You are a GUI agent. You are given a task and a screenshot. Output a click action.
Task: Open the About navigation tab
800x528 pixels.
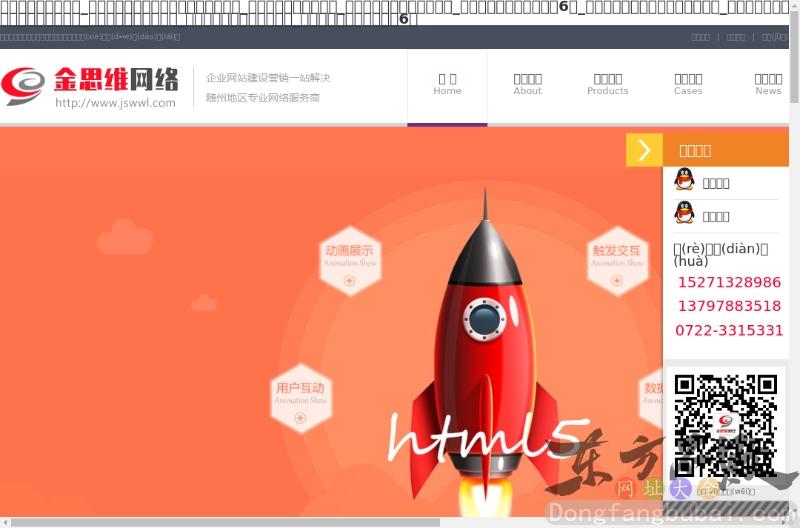click(527, 85)
